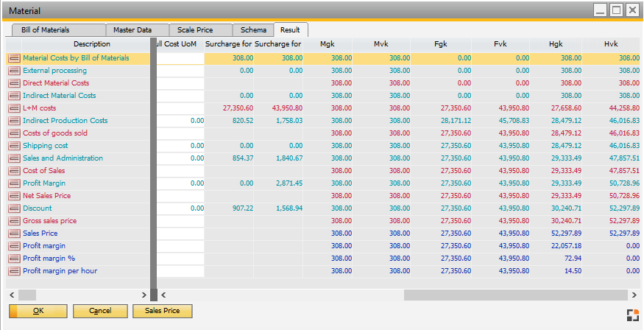Click the Full Cost UoM field for Indirect Production Costs
The image size is (644, 330).
click(182, 121)
